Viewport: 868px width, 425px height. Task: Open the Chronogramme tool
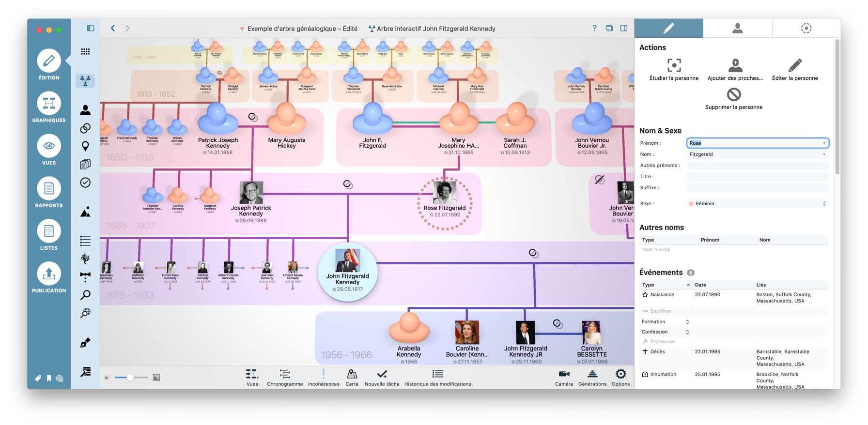tap(285, 378)
